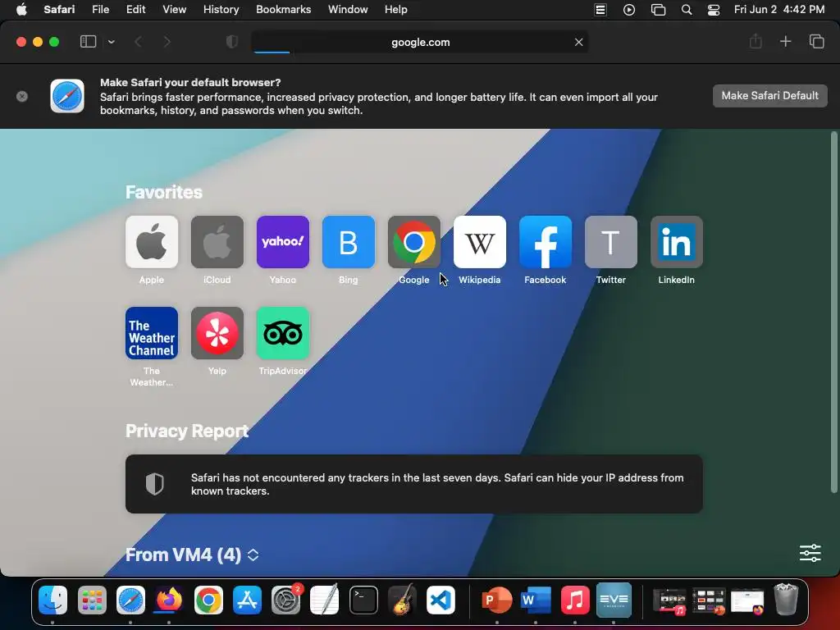Open the Bookmarks menu
The width and height of the screenshot is (840, 630).
pos(283,10)
